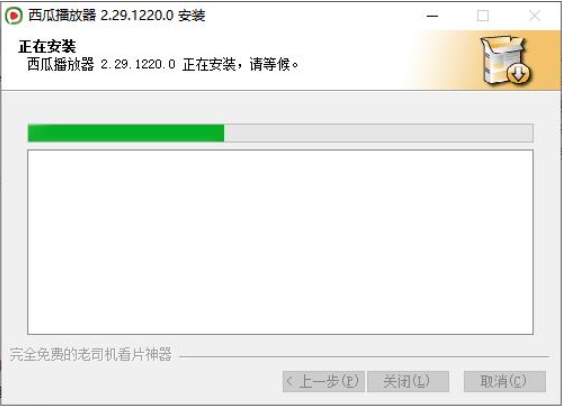This screenshot has height=406, width=562.
Task: Click the 完全免费的老司机看片神器 branding text
Action: tap(90, 354)
